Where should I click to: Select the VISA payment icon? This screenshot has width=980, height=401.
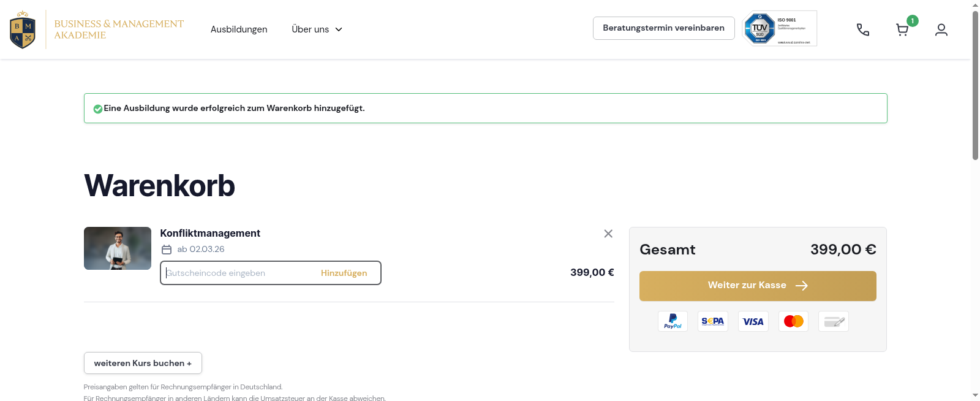(753, 321)
